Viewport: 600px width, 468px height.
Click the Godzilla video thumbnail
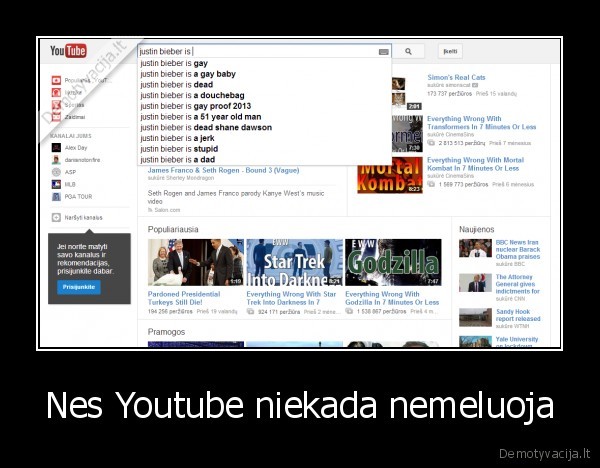[393, 263]
